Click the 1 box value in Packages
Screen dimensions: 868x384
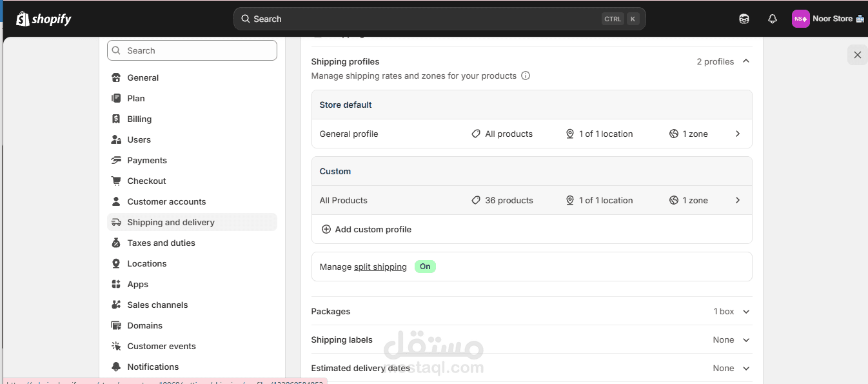(x=724, y=311)
